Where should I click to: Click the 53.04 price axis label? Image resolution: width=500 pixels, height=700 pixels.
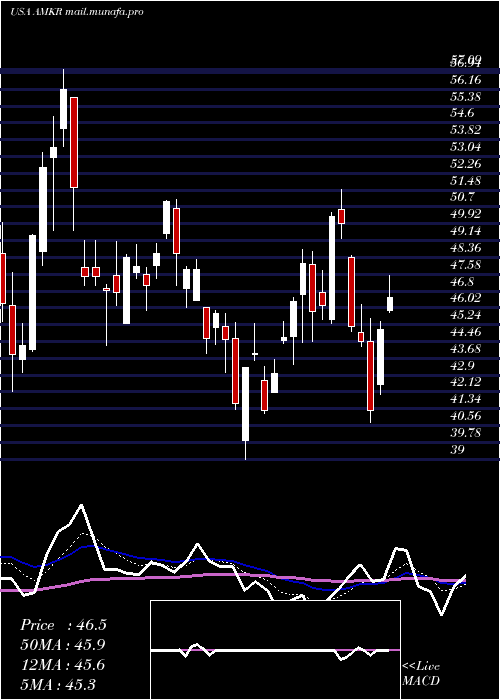pos(466,147)
